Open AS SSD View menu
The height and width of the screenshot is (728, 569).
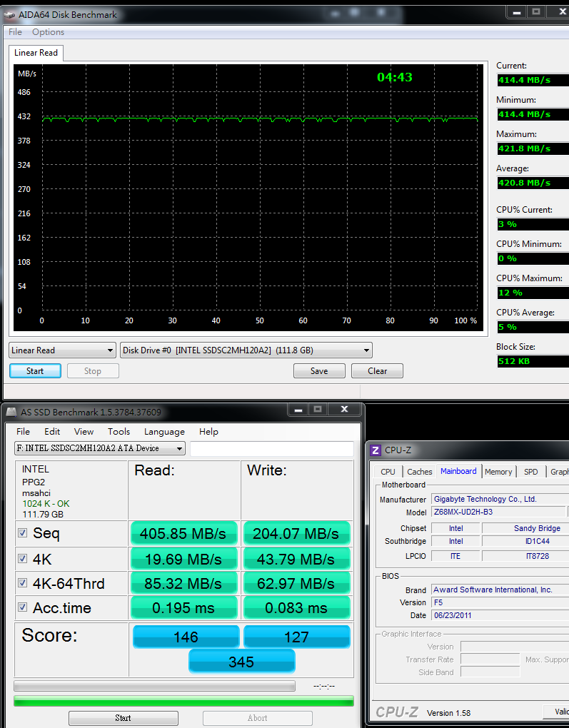pos(84,432)
